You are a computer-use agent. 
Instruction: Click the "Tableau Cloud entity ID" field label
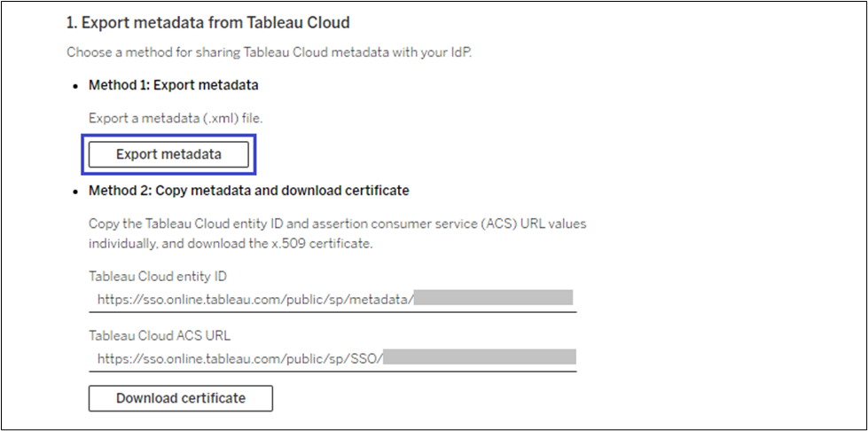coord(157,276)
